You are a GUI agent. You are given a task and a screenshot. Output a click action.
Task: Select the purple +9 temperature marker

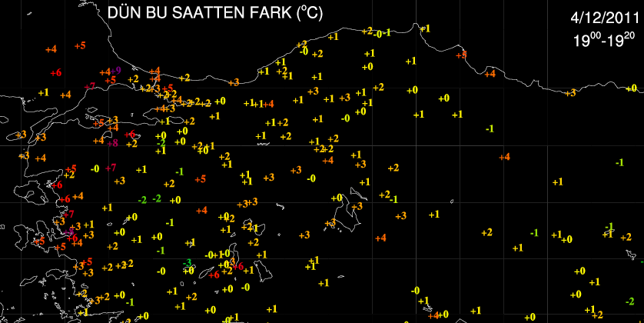pyautogui.click(x=115, y=71)
